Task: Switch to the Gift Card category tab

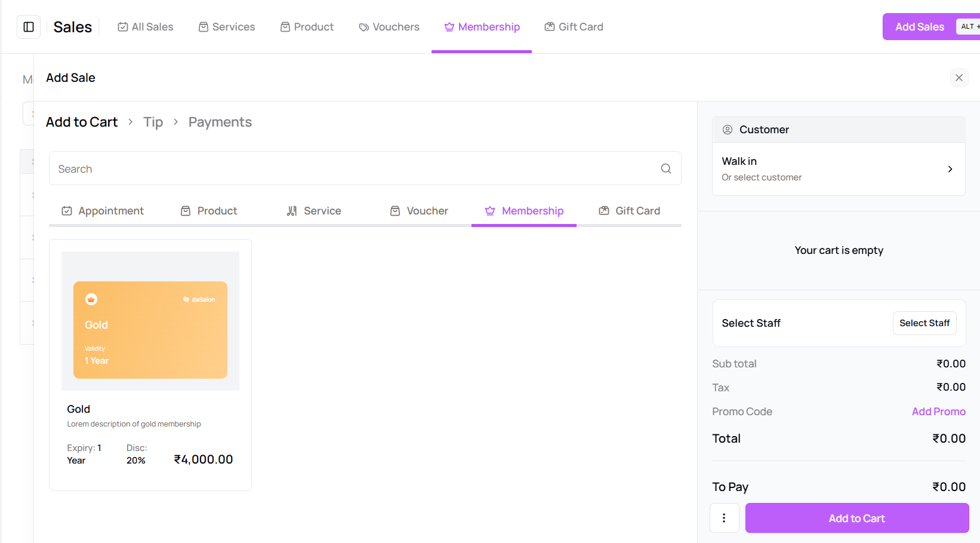Action: click(630, 211)
